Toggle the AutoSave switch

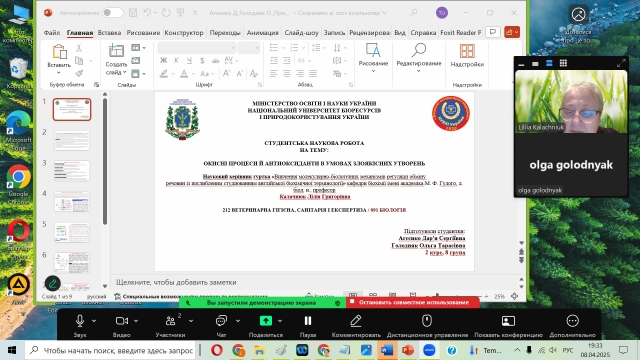tap(113, 13)
